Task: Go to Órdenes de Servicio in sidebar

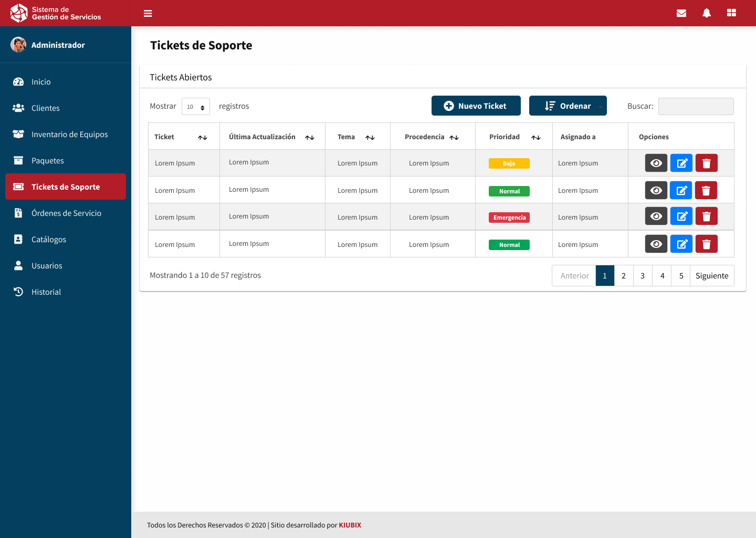Action: pos(66,213)
